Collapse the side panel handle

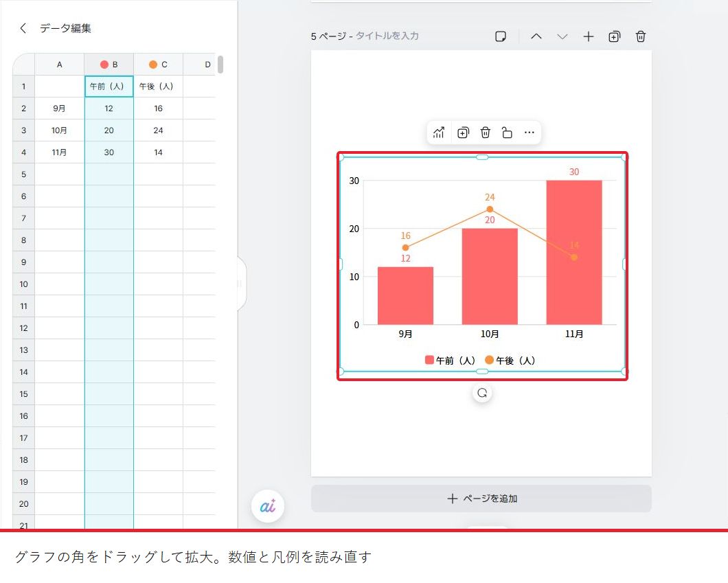click(x=240, y=284)
